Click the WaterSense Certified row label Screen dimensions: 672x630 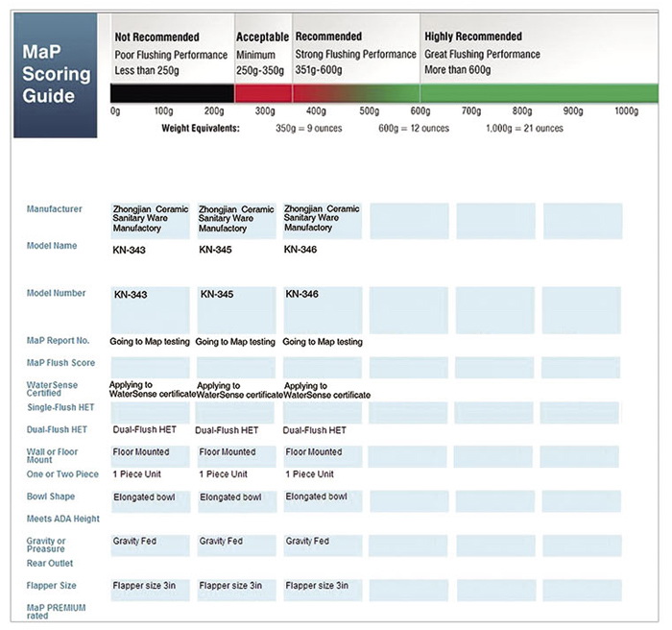[x=52, y=389]
